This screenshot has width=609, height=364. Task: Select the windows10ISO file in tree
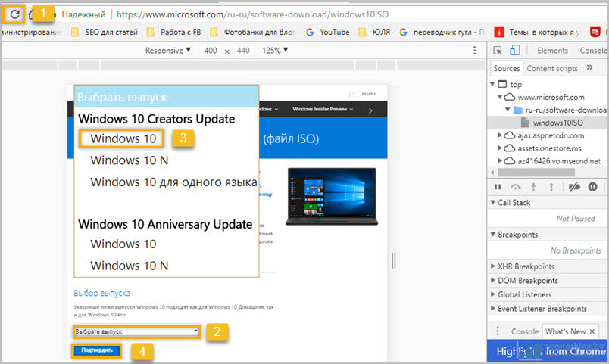(x=557, y=123)
